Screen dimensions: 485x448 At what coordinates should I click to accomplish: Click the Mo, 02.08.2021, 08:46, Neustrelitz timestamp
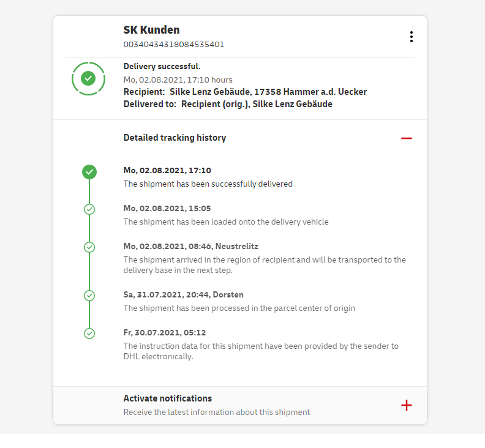[x=190, y=246]
